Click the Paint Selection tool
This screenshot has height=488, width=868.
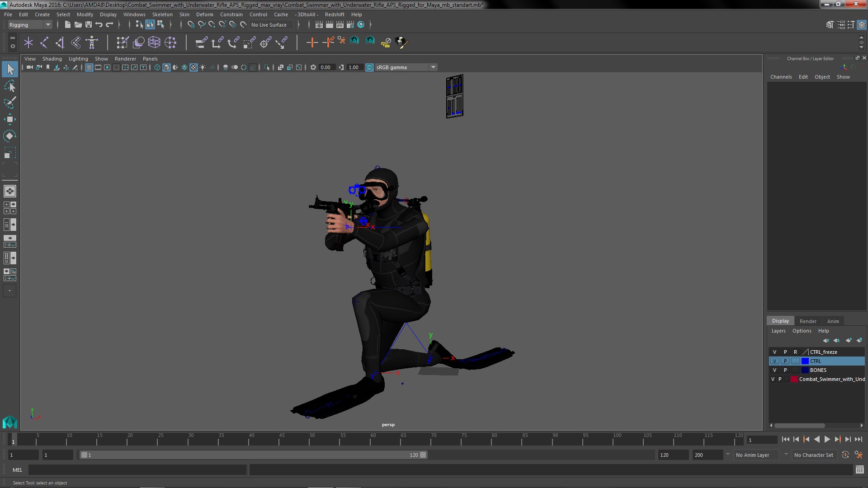coord(9,103)
